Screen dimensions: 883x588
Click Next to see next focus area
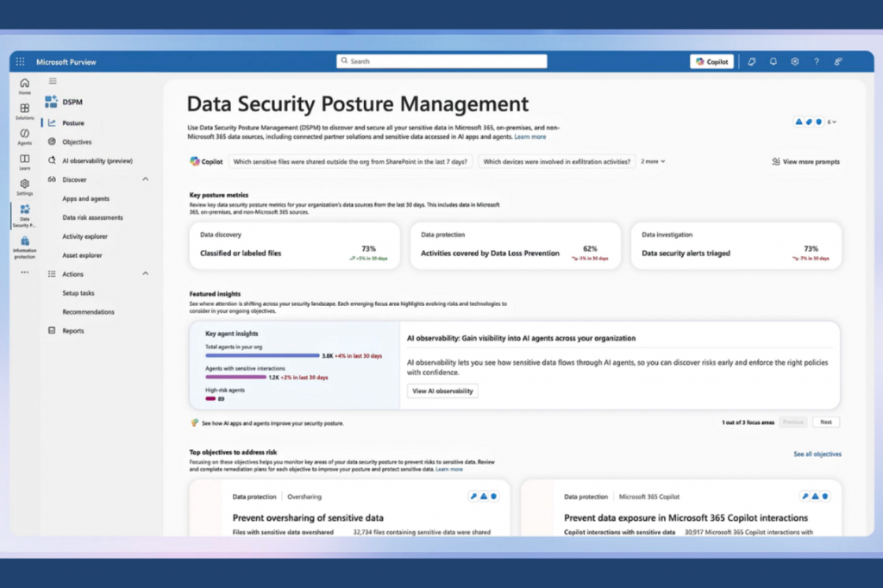tap(825, 422)
